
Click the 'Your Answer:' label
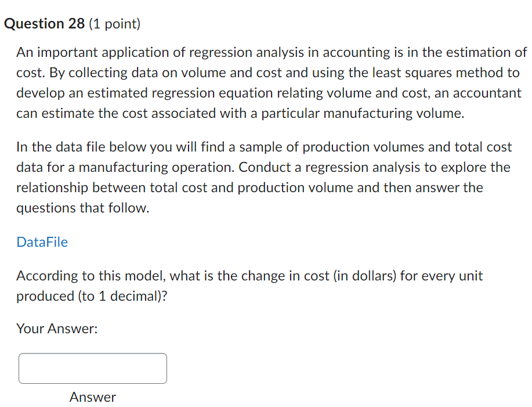click(x=57, y=329)
